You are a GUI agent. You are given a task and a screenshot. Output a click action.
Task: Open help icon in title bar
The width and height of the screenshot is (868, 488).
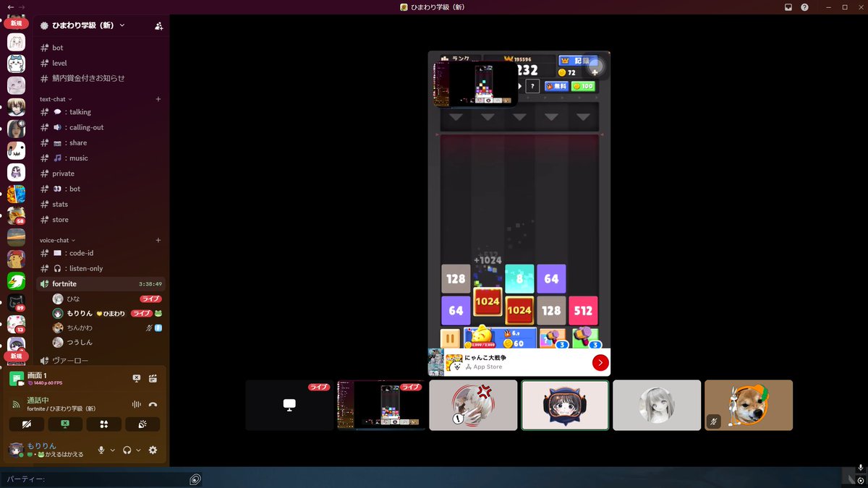coord(804,7)
